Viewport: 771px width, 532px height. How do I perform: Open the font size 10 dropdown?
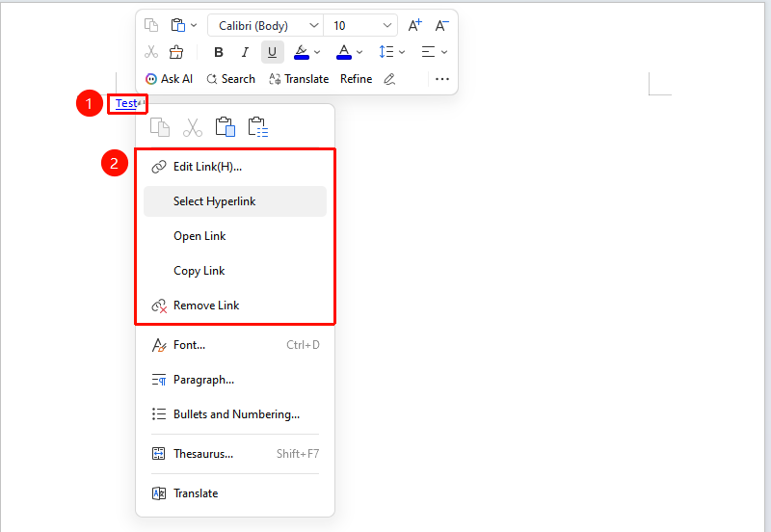pyautogui.click(x=360, y=26)
